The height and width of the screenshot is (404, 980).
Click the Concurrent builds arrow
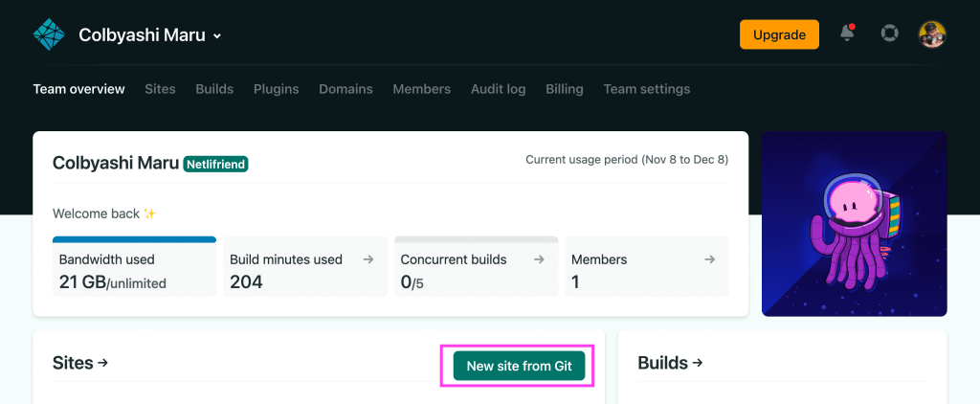coord(539,259)
